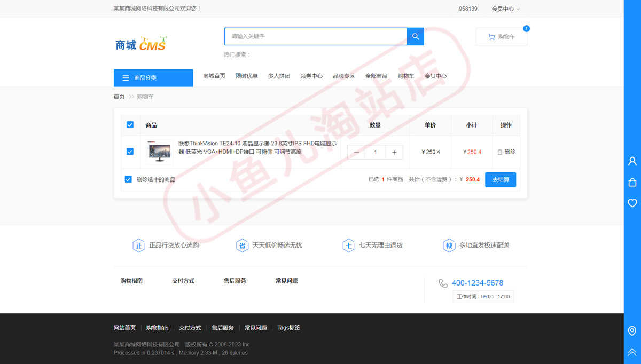This screenshot has width=641, height=364.
Task: Click the 商城CMS logo
Action: tap(141, 44)
